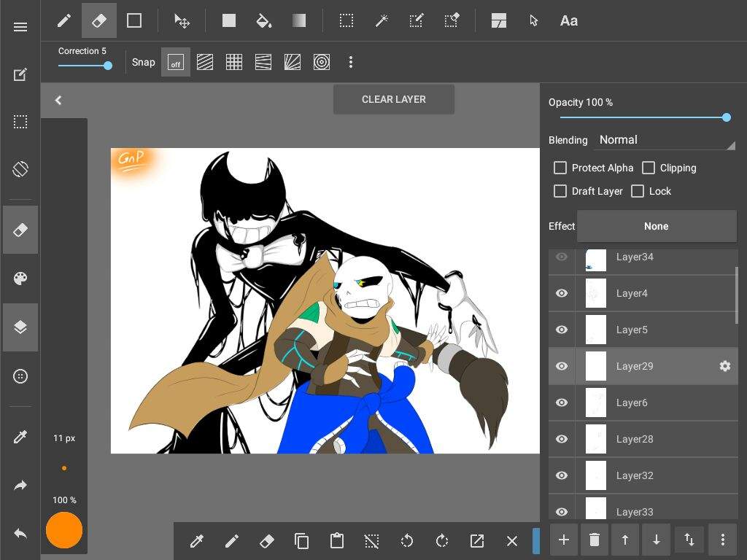The height and width of the screenshot is (560, 747).
Task: Hide Layer5 using its eye icon
Action: (562, 330)
